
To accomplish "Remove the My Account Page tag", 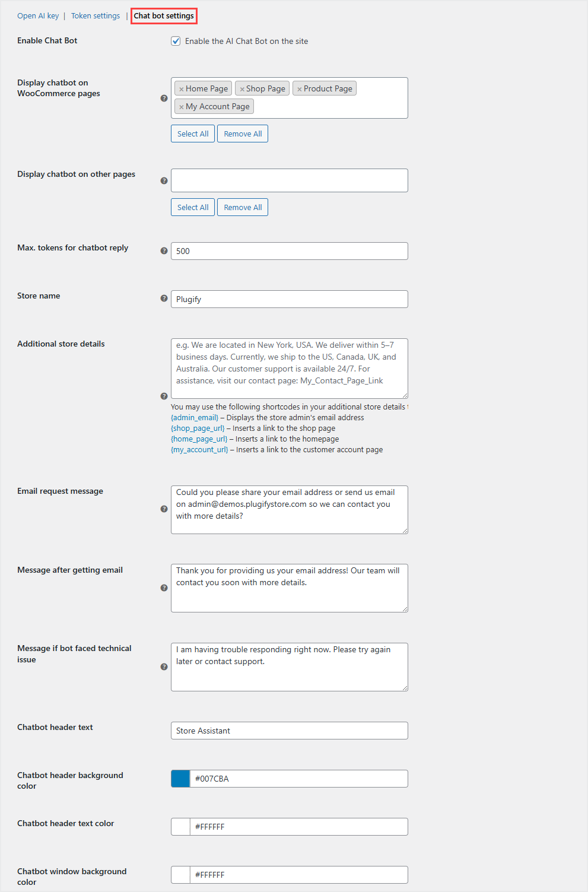I will (182, 107).
